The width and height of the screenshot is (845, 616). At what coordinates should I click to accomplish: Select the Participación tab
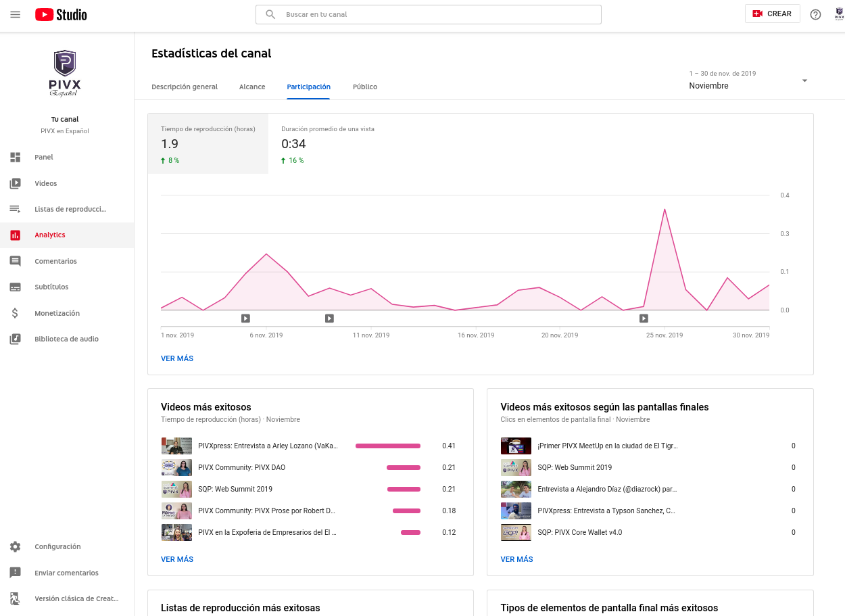(x=308, y=87)
